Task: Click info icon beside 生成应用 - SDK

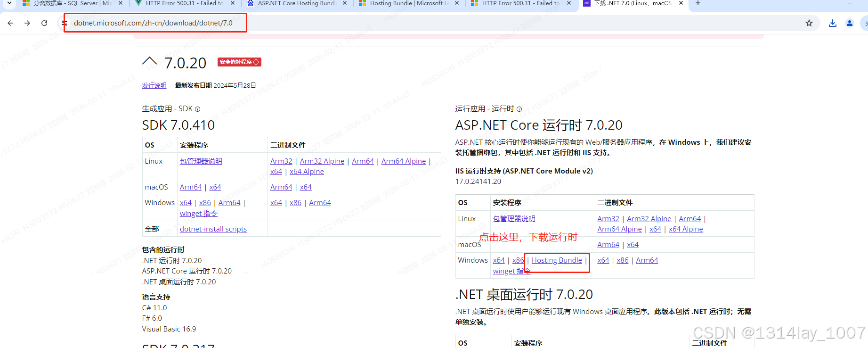Action: (x=198, y=109)
